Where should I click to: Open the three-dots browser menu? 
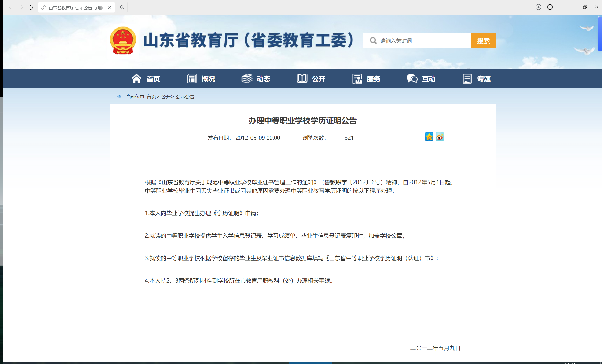point(562,7)
